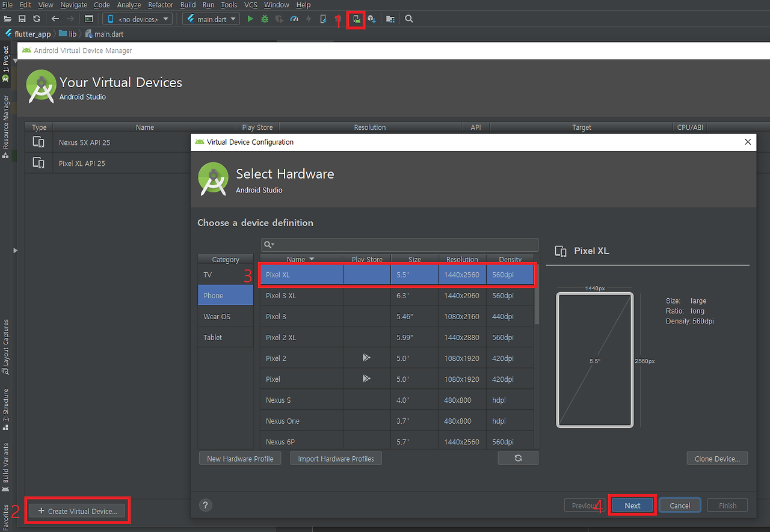Select the Pixel 3 XL device row
This screenshot has width=770, height=532.
coord(397,296)
